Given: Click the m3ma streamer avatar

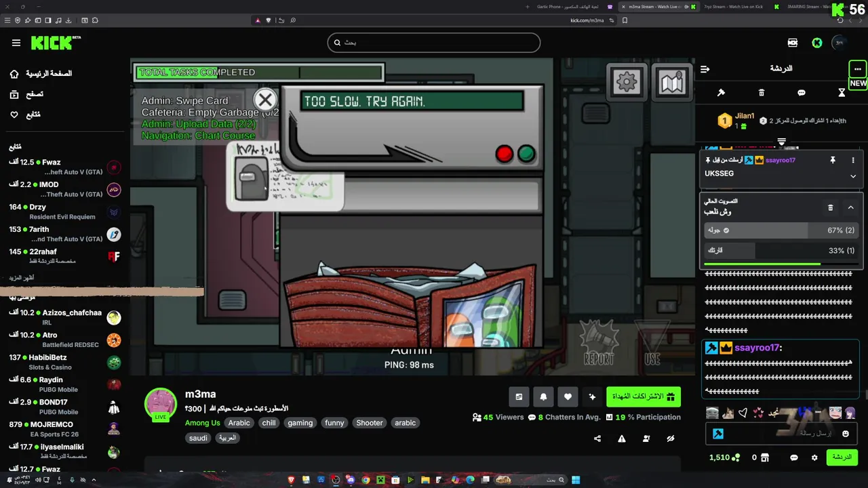Looking at the screenshot, I should (x=161, y=405).
